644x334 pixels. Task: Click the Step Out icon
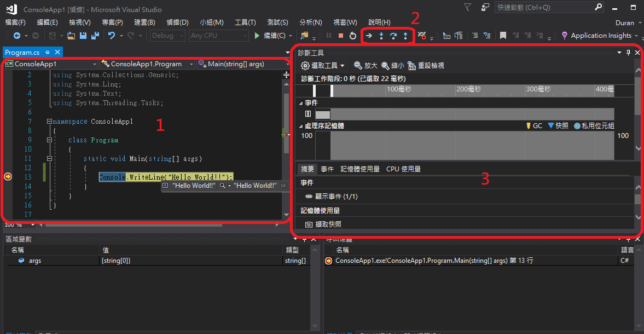(x=405, y=36)
